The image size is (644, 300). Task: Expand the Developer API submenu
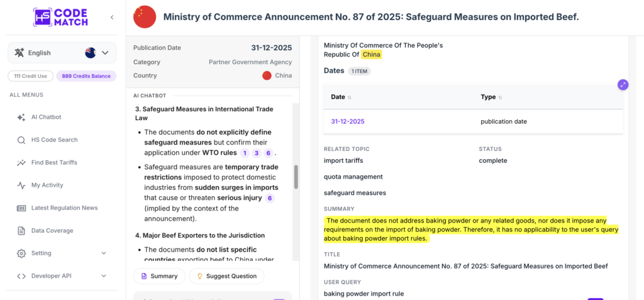tap(104, 276)
